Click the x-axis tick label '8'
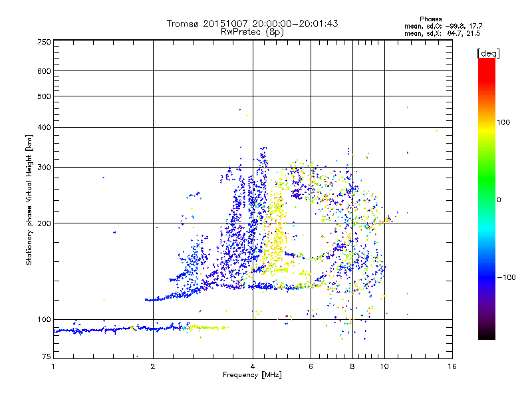This screenshot has height=399, width=532. coord(352,366)
